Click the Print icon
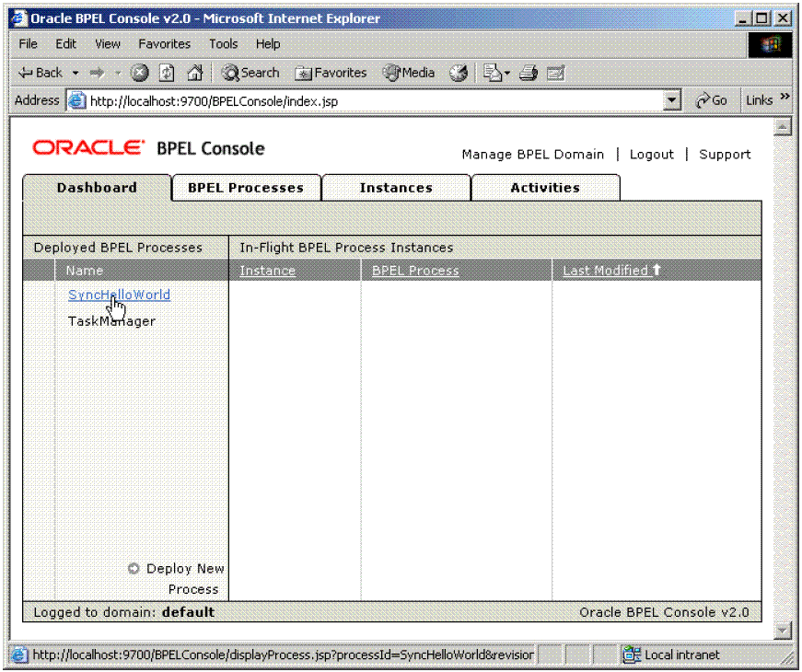Image resolution: width=802 pixels, height=672 pixels. tap(529, 73)
